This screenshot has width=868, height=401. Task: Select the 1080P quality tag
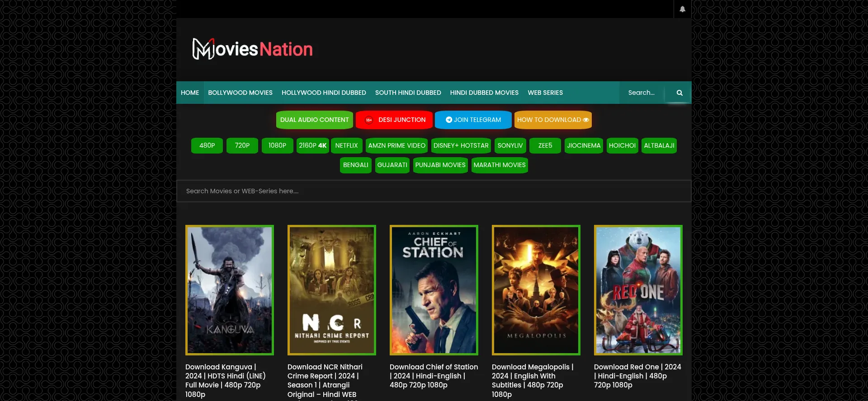tap(278, 145)
